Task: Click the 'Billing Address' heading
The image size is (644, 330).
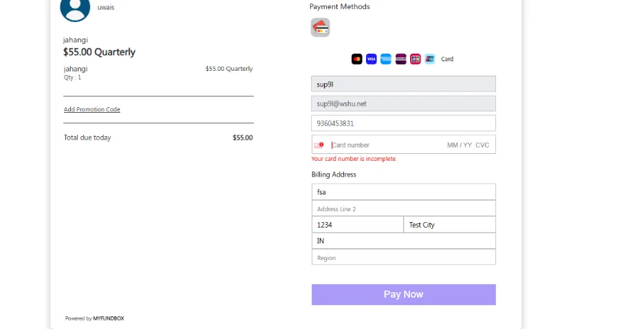Action: pos(334,175)
